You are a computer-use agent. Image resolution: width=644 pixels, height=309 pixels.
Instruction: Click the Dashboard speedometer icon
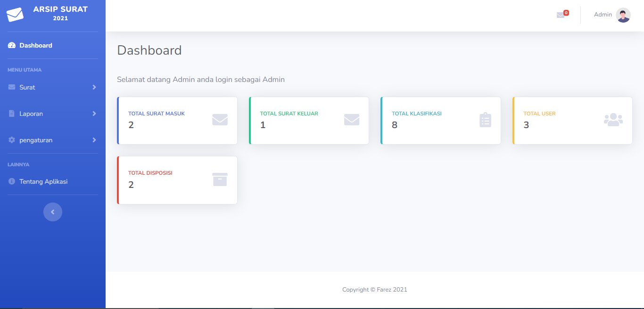coord(12,46)
